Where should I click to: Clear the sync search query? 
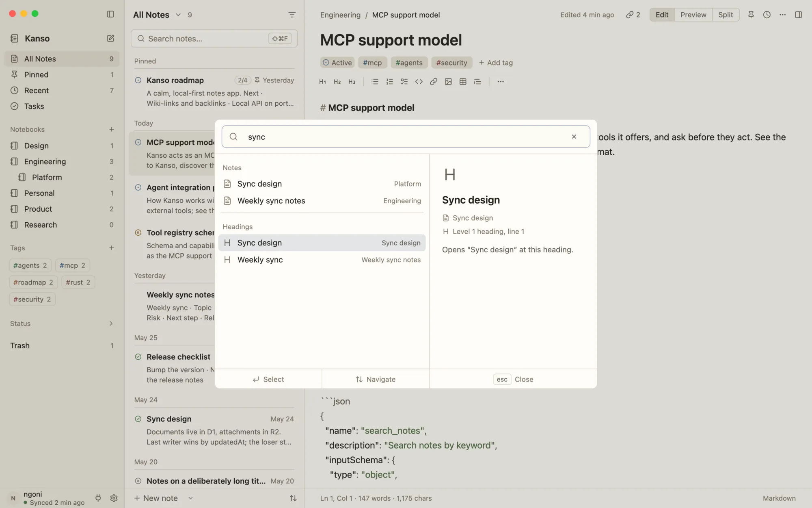point(574,137)
